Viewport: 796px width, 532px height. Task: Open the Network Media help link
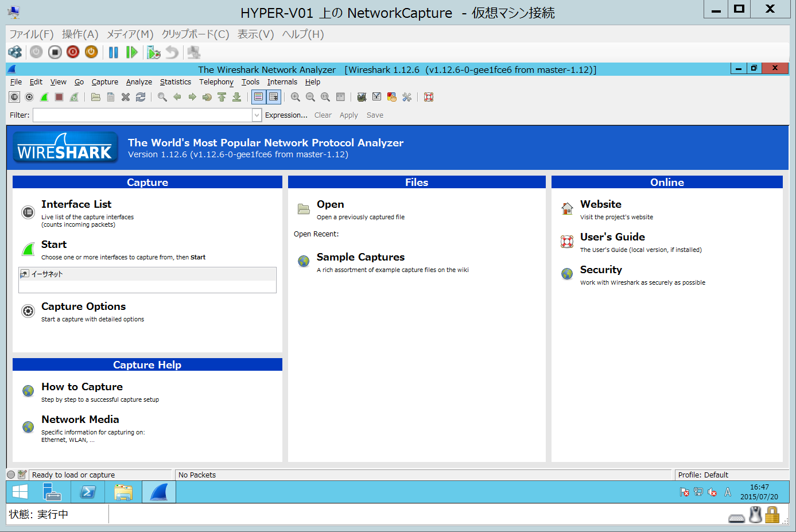pos(80,420)
